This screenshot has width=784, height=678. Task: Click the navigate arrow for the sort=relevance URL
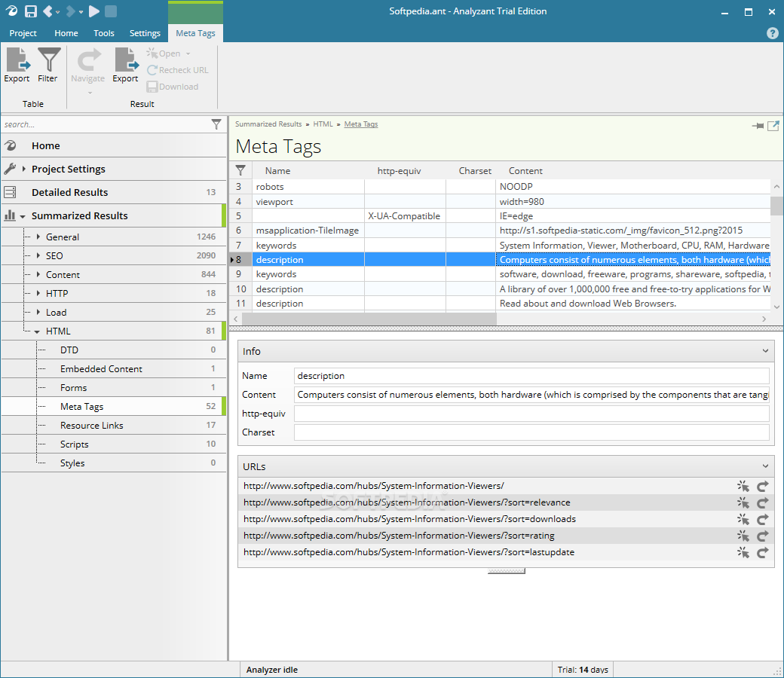point(762,502)
